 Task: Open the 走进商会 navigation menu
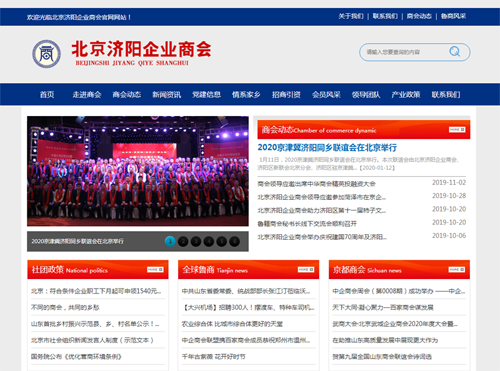87,95
